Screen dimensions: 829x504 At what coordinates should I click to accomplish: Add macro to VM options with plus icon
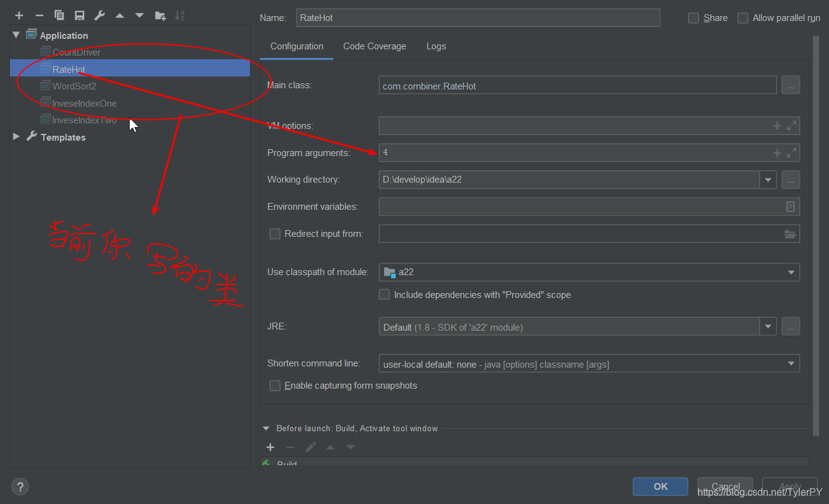tap(777, 126)
